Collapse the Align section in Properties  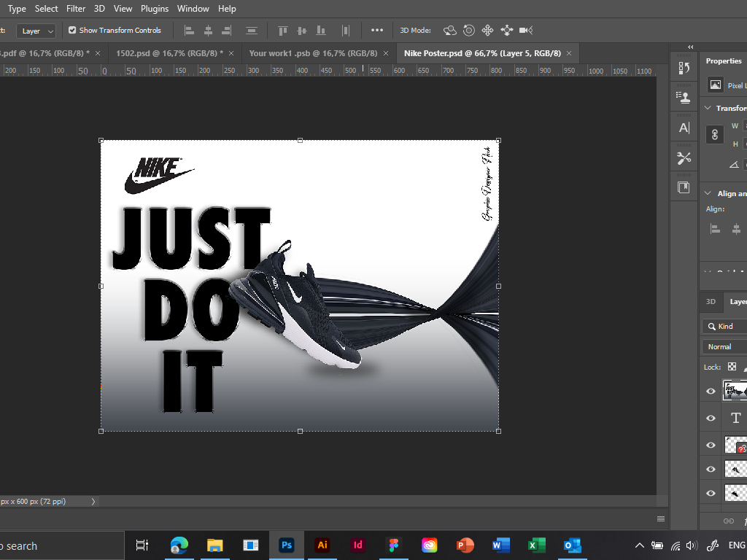point(708,193)
